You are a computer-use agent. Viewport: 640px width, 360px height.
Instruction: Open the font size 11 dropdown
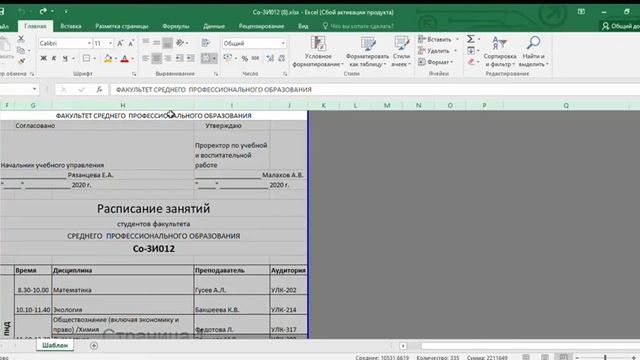(x=110, y=43)
